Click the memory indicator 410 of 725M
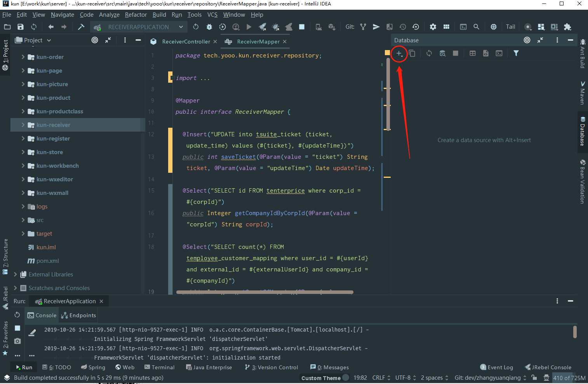The height and width of the screenshot is (384, 588). click(x=569, y=378)
